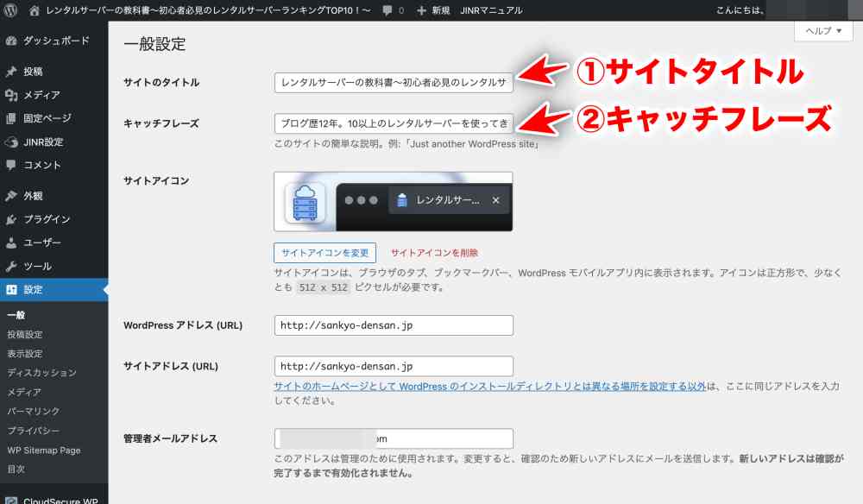Click the サイトのタイトル text field
This screenshot has width=863, height=504.
click(x=394, y=83)
